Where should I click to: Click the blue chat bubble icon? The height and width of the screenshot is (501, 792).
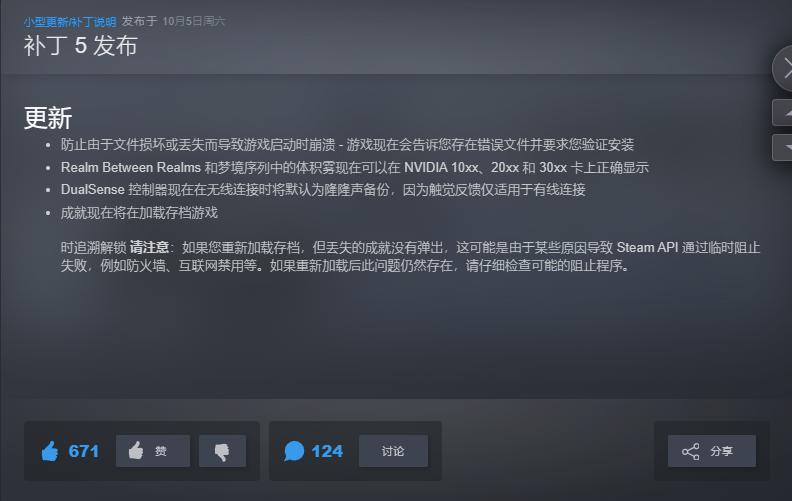294,451
